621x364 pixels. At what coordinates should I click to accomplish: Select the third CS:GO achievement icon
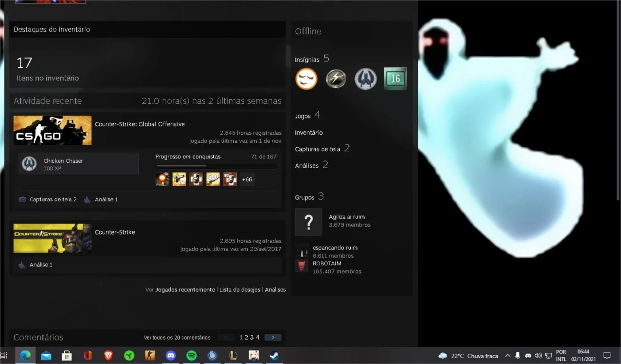pyautogui.click(x=196, y=179)
